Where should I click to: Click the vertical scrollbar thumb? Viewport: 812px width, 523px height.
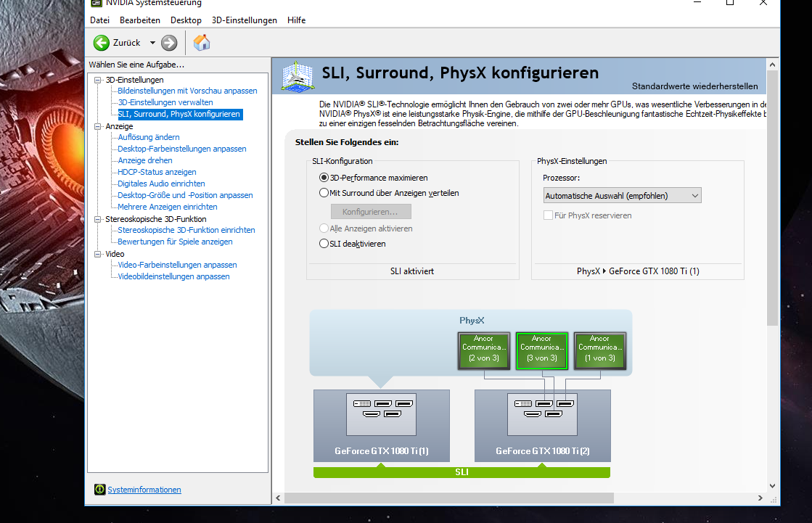772,198
